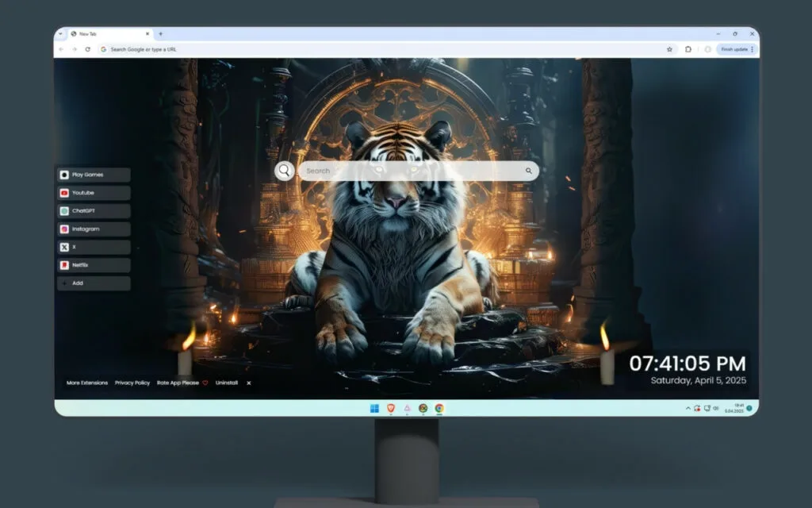The image size is (812, 508).
Task: Open the ChatGPT shortcut
Action: 94,211
